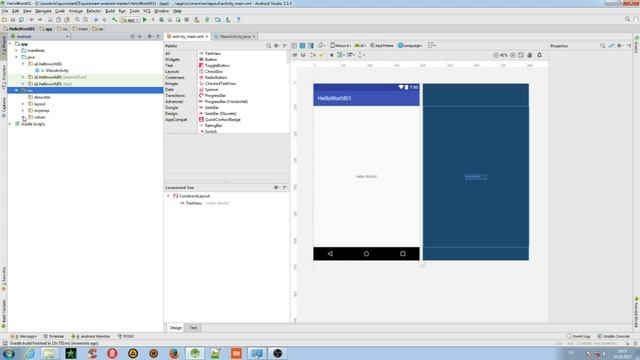This screenshot has height=360, width=640.
Task: Open the Refactor menu
Action: point(93,11)
